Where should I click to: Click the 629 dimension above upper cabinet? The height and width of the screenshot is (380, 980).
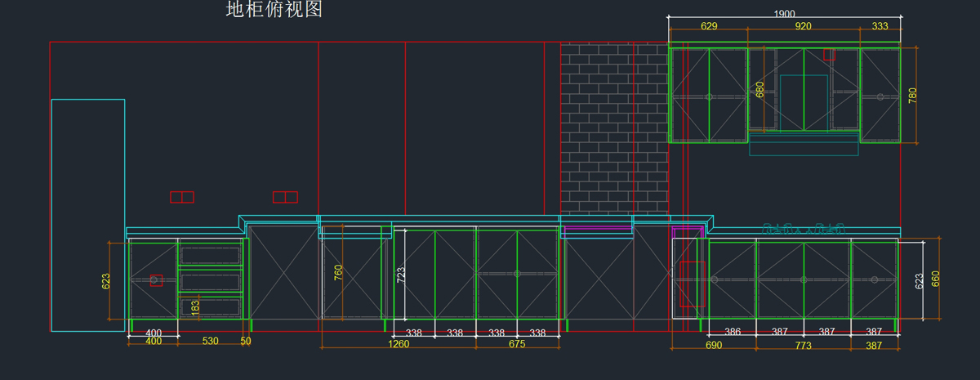click(x=709, y=26)
